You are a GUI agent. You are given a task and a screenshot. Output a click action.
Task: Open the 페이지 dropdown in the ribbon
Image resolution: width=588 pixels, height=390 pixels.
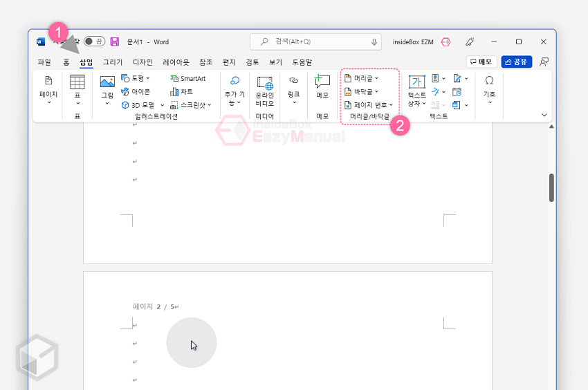click(48, 90)
